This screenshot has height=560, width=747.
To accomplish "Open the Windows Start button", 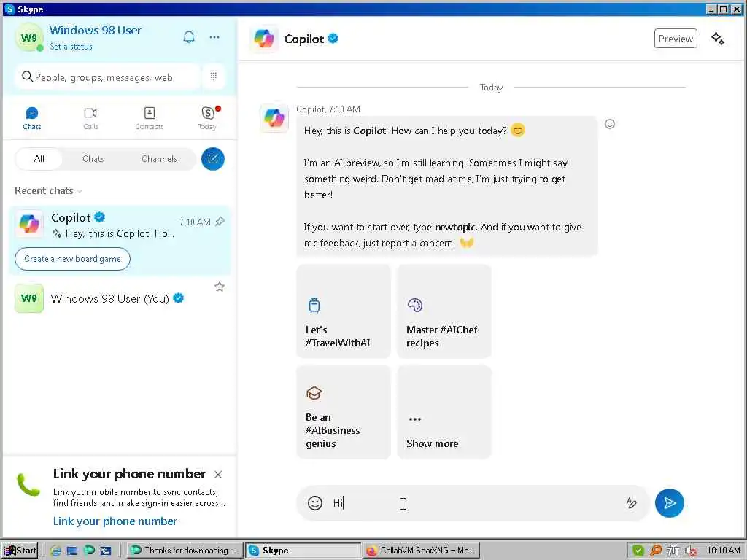I will tap(20, 551).
